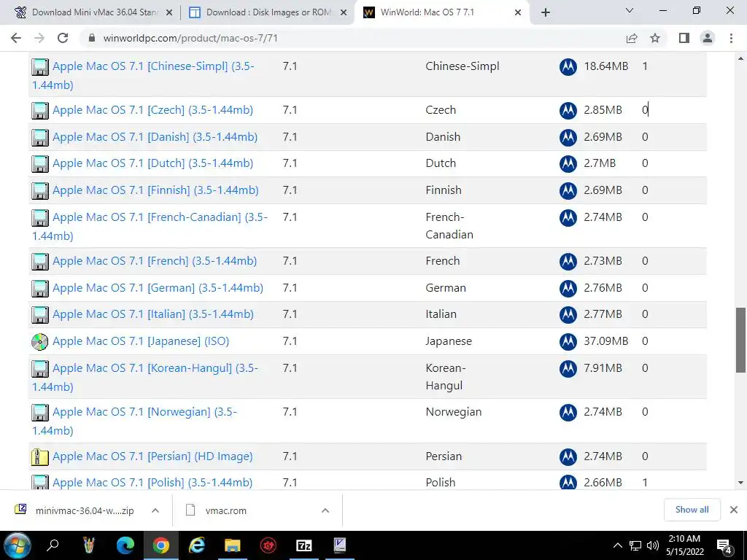The width and height of the screenshot is (747, 560).
Task: Open the notification center icon
Action: point(724,546)
